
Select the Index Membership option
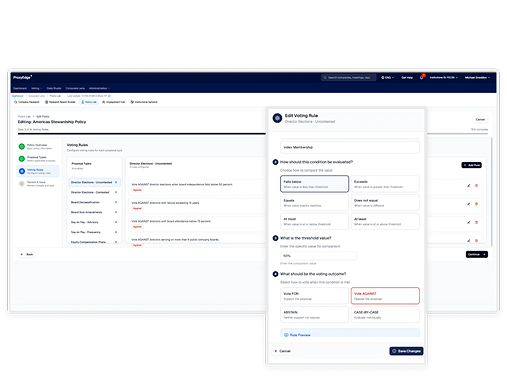click(x=350, y=147)
